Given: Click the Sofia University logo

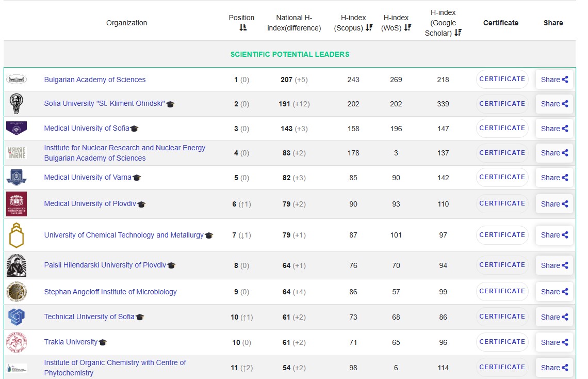Looking at the screenshot, I should pyautogui.click(x=17, y=104).
